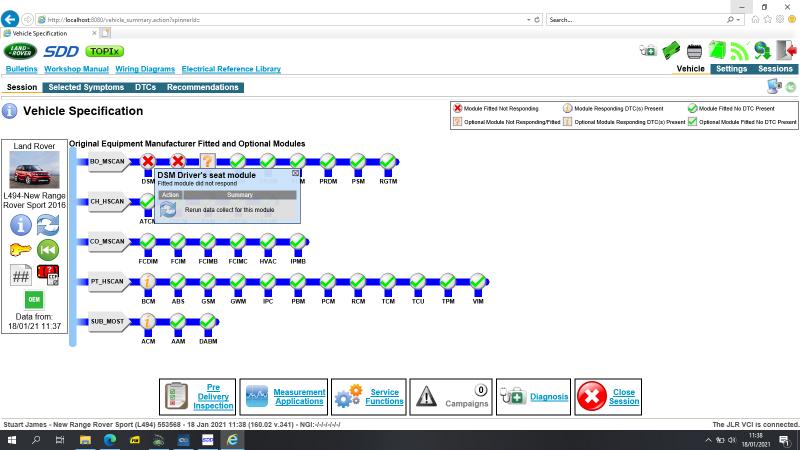Open the Electrical Reference Library link
Screen dimensions: 800x450
[x=231, y=69]
